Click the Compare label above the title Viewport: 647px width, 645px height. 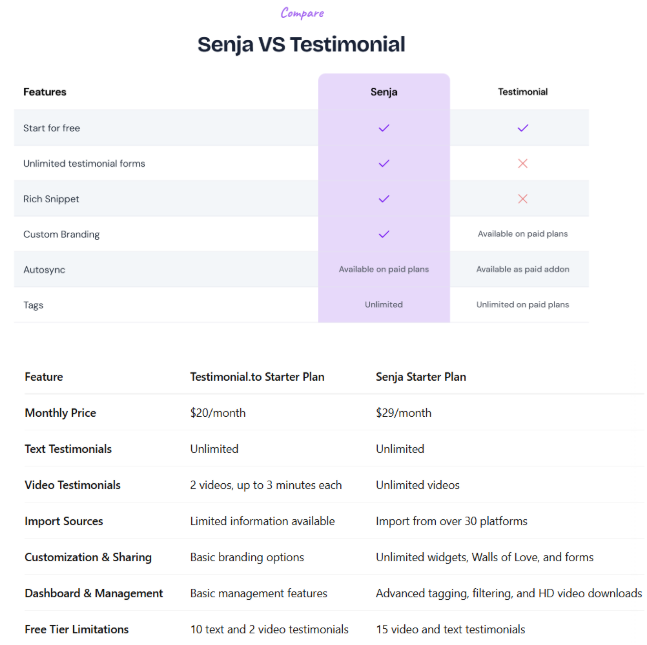pos(302,13)
